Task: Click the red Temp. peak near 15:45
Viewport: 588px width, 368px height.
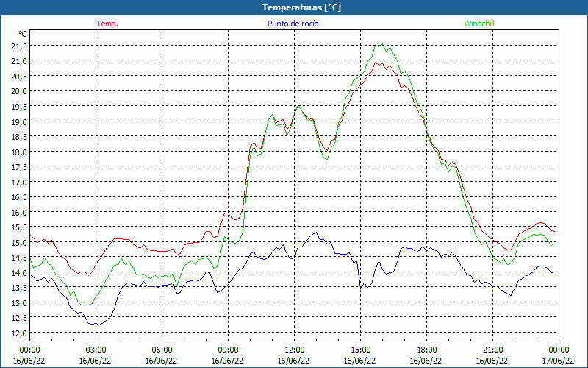Action: coord(375,63)
